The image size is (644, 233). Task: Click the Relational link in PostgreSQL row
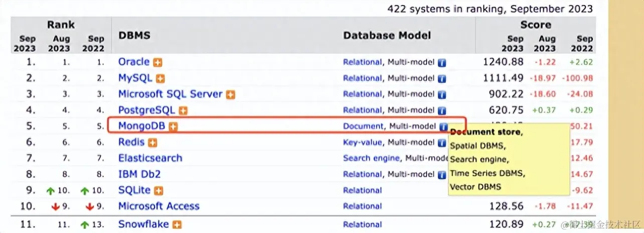point(362,110)
